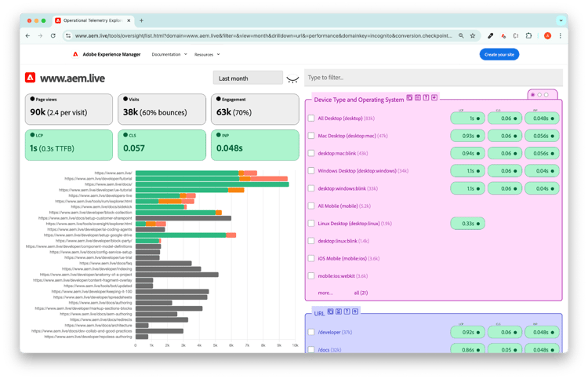Open a new browser tab
588x379 pixels.
pos(141,20)
